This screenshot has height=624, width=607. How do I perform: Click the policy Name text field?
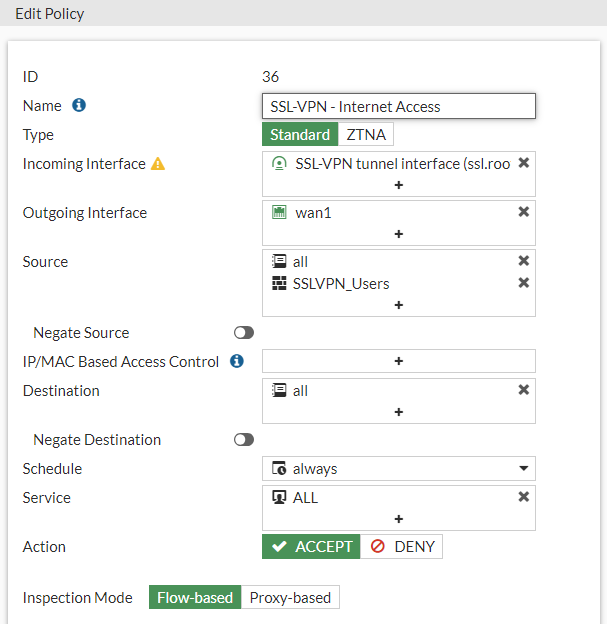[x=398, y=106]
